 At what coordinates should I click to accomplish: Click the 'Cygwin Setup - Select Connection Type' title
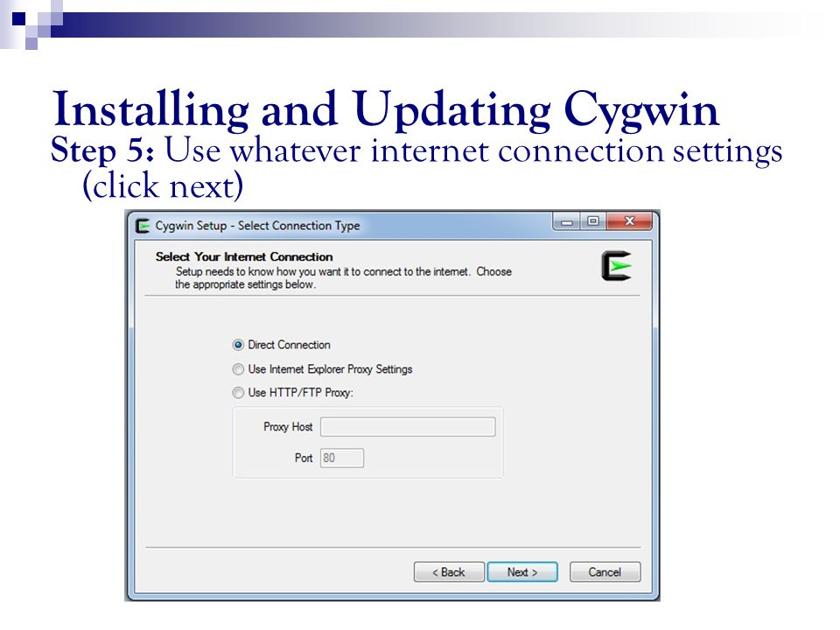(257, 226)
